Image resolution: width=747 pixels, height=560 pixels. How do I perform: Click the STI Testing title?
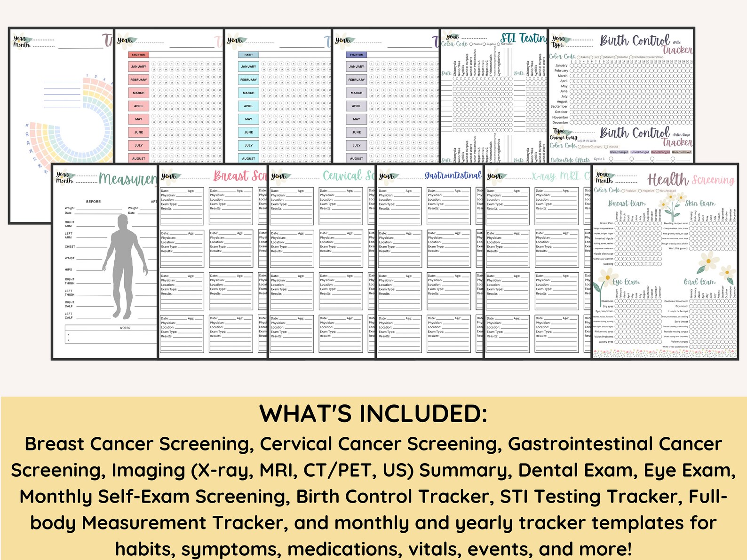click(523, 38)
